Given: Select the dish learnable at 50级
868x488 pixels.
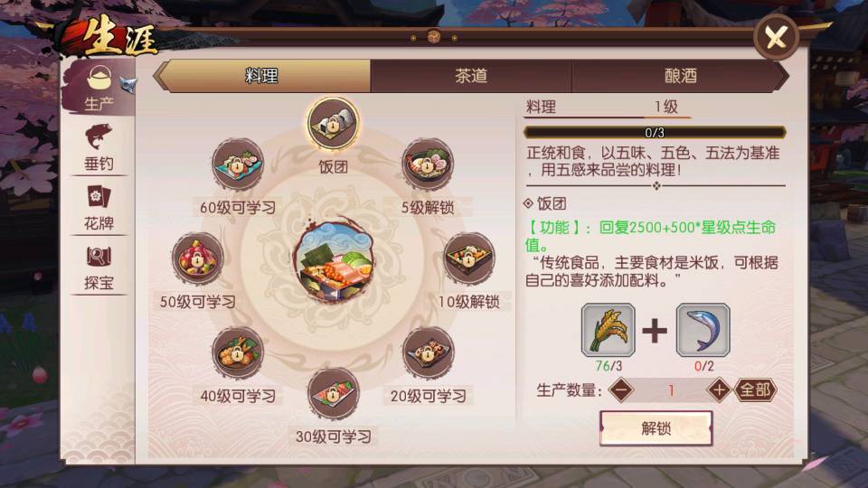Looking at the screenshot, I should click(198, 258).
